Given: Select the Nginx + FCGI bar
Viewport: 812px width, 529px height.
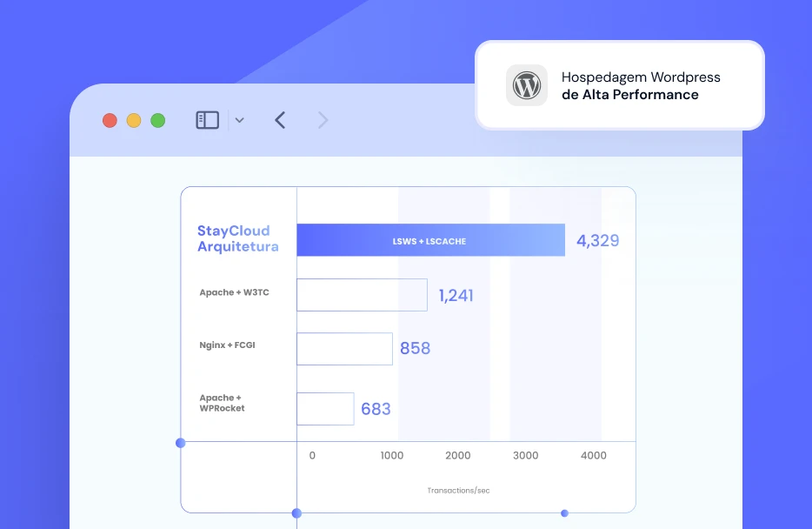Looking at the screenshot, I should 344,349.
